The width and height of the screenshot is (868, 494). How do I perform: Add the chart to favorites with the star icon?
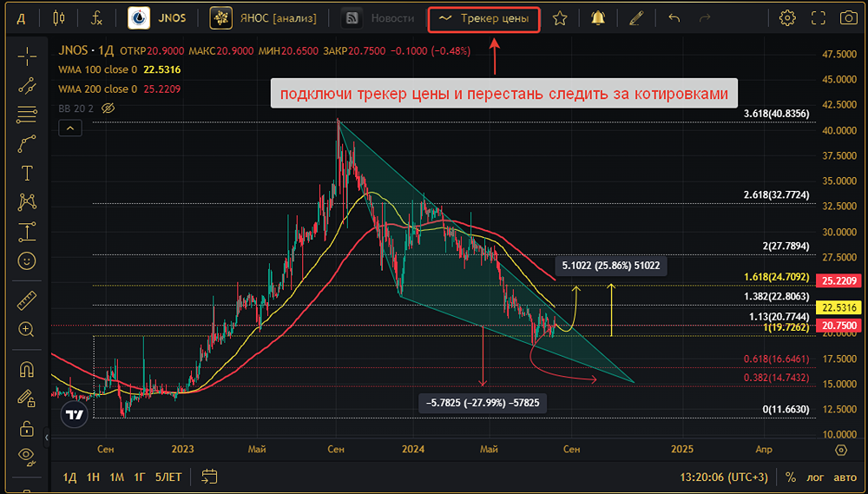tap(560, 18)
